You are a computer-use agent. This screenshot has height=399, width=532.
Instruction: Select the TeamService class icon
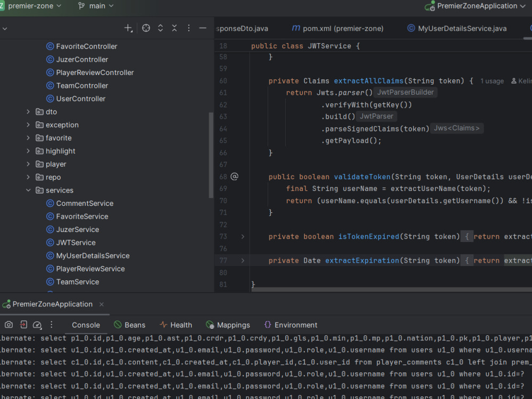[50, 282]
